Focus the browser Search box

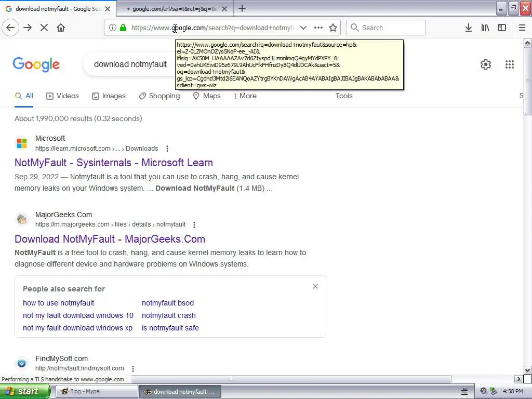coord(385,28)
